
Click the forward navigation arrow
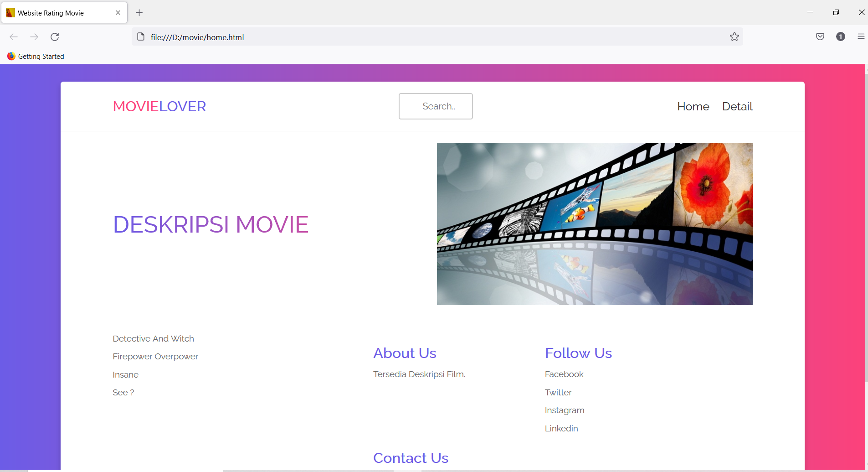coord(35,37)
